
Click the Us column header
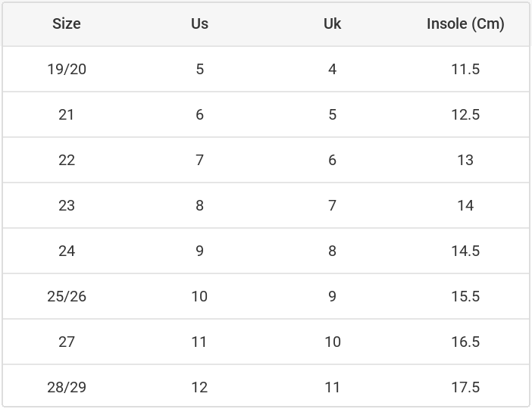tap(199, 23)
